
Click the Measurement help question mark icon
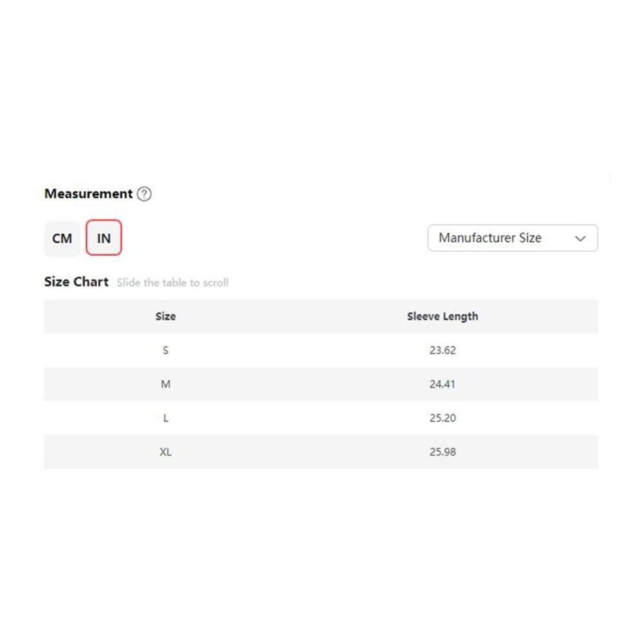144,194
